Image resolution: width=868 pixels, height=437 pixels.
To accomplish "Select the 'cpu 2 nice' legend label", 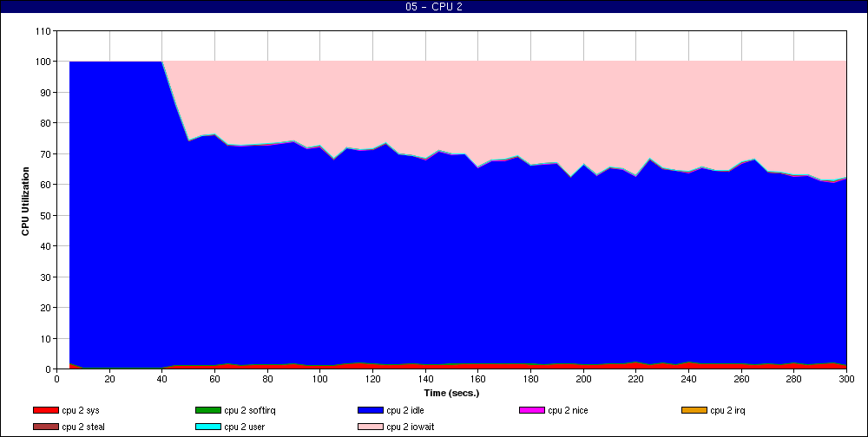I will tap(568, 410).
